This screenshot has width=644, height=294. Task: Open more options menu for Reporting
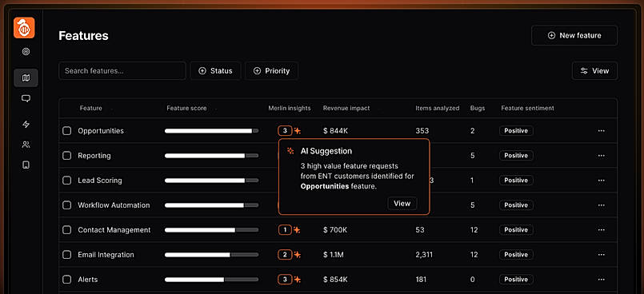pos(602,156)
